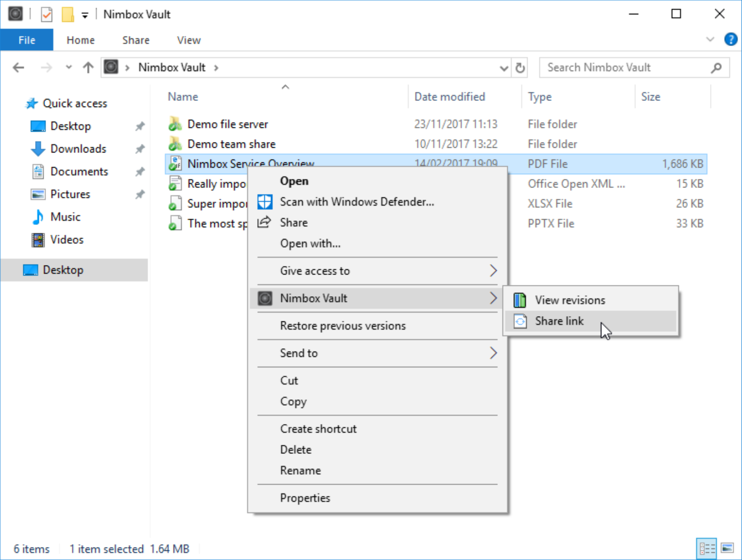Image resolution: width=742 pixels, height=560 pixels.
Task: Switch to the View ribbon tab
Action: (x=189, y=40)
